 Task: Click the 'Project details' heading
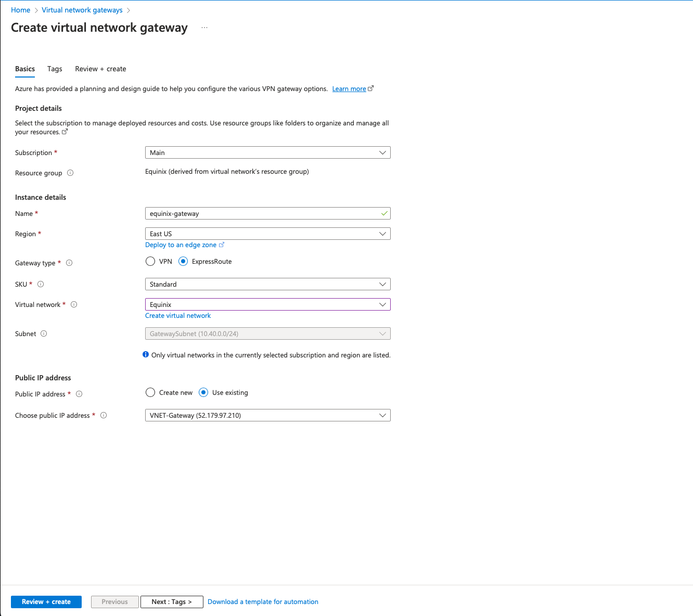[x=38, y=108]
